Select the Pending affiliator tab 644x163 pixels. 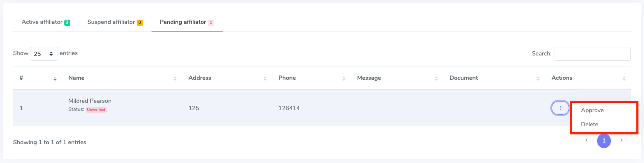coord(187,22)
